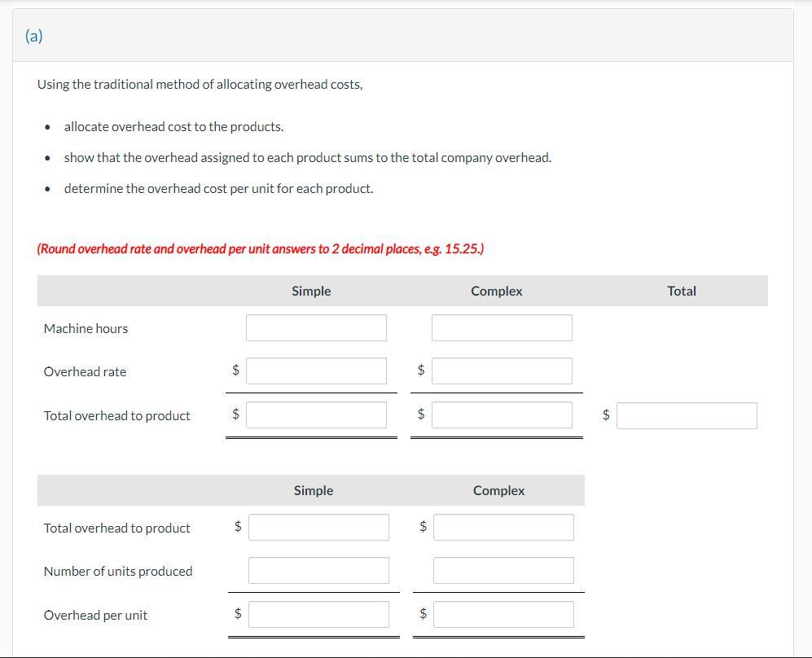
Task: Click the 'Total' column header
Action: click(x=682, y=291)
